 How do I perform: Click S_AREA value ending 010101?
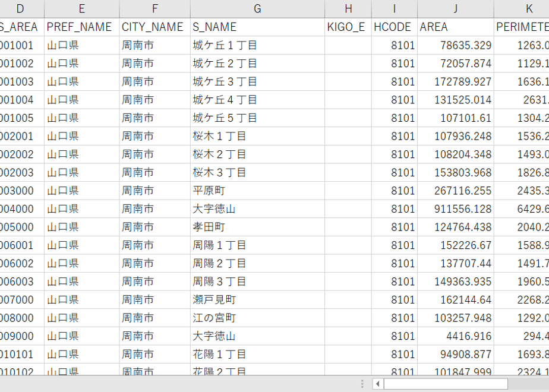click(x=22, y=355)
